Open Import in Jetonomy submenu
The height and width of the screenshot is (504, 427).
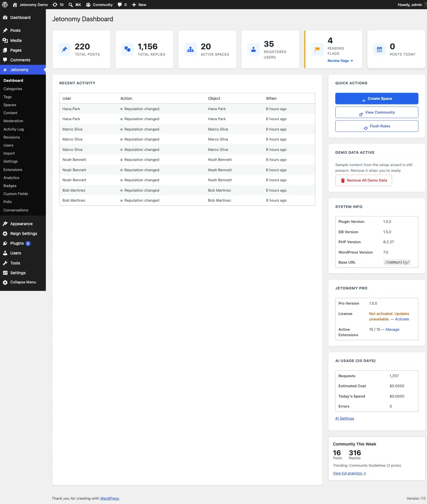click(9, 153)
